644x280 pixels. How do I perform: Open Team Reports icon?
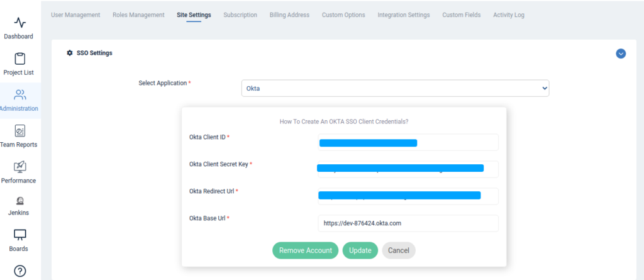(19, 131)
